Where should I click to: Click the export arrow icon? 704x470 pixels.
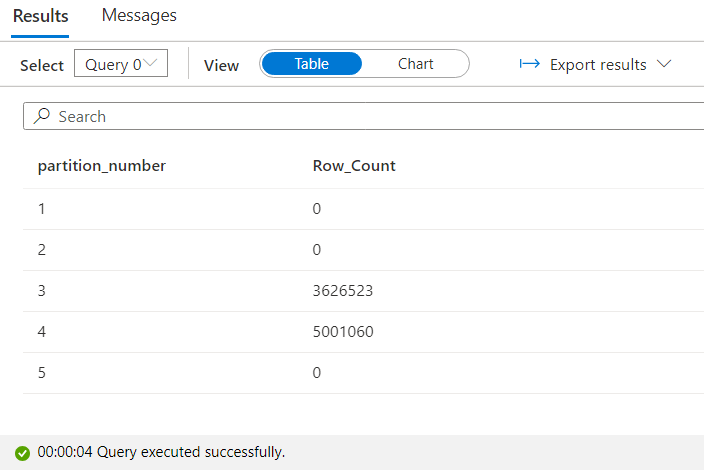point(530,64)
